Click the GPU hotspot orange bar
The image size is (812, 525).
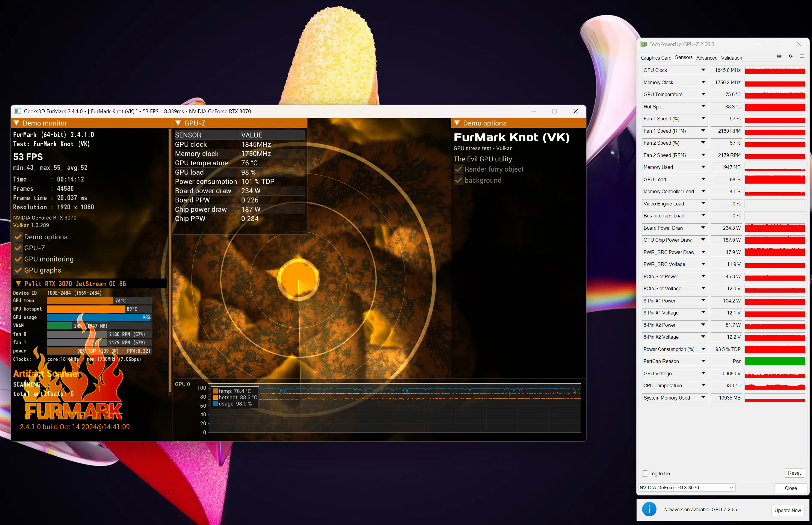point(86,309)
